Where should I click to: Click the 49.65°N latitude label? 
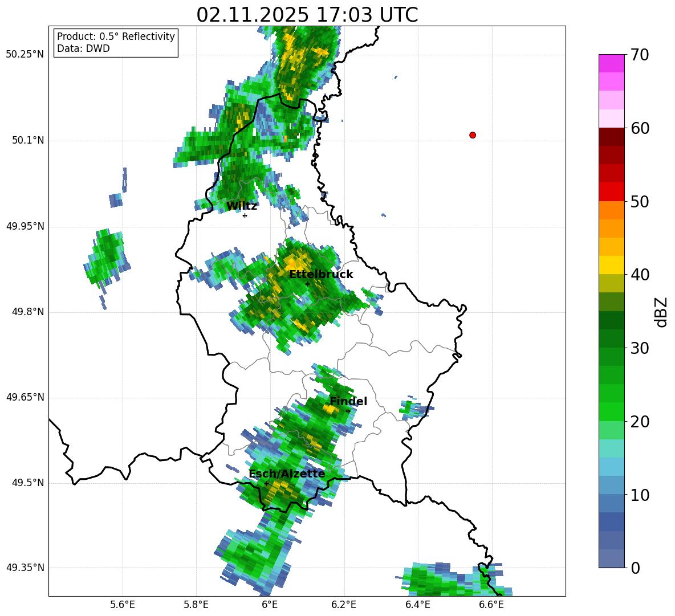[25, 397]
